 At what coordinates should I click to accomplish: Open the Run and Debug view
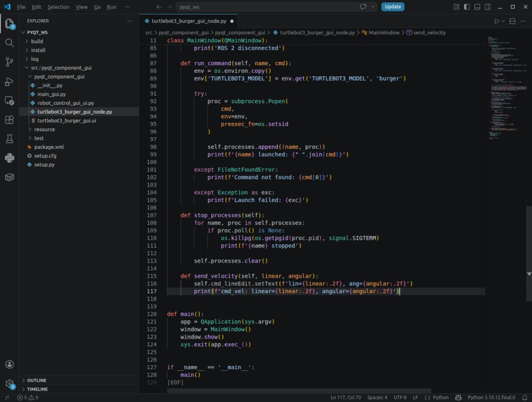coord(9,82)
